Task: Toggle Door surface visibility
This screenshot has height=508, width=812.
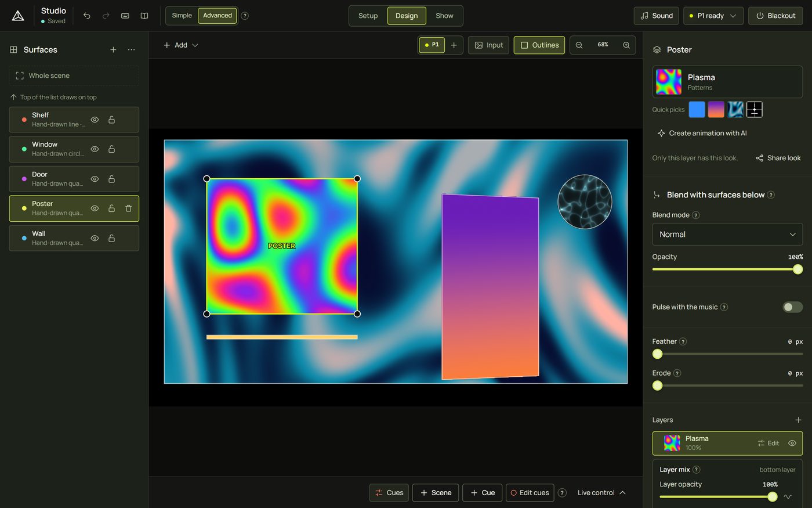Action: point(95,179)
